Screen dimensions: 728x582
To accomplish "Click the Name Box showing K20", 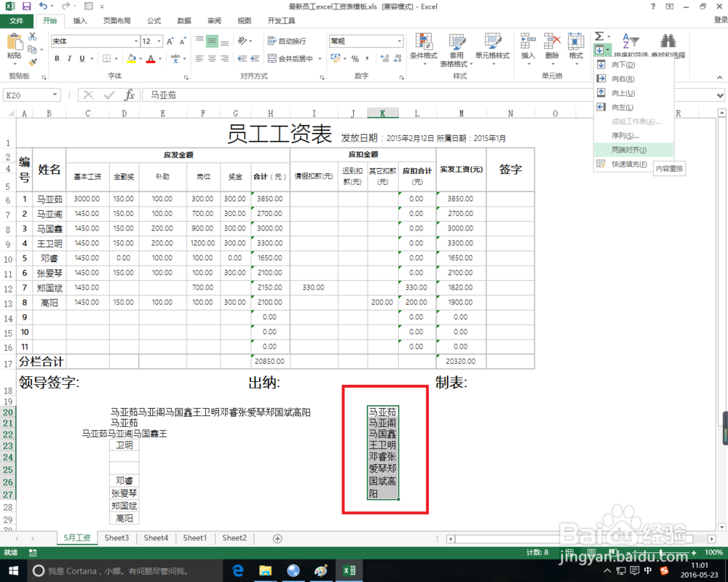I will [x=27, y=95].
